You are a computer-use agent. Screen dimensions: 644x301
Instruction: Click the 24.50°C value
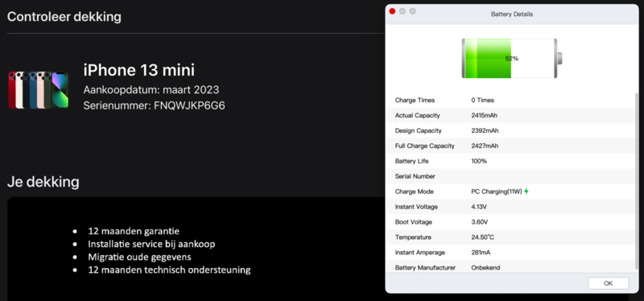pos(482,237)
